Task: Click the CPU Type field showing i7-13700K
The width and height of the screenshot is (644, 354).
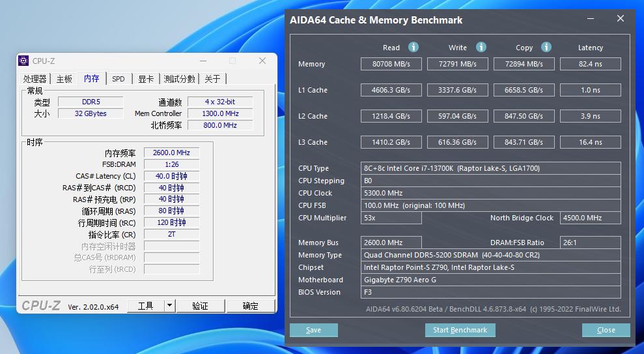Action: click(x=491, y=168)
